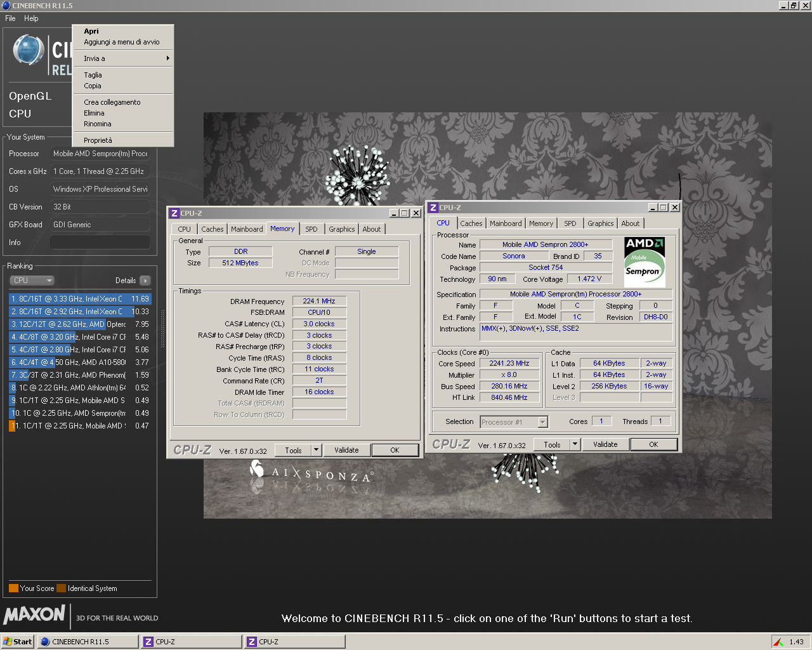The height and width of the screenshot is (650, 812).
Task: Click the Core Speed 2241.23 MHz value
Action: [509, 363]
